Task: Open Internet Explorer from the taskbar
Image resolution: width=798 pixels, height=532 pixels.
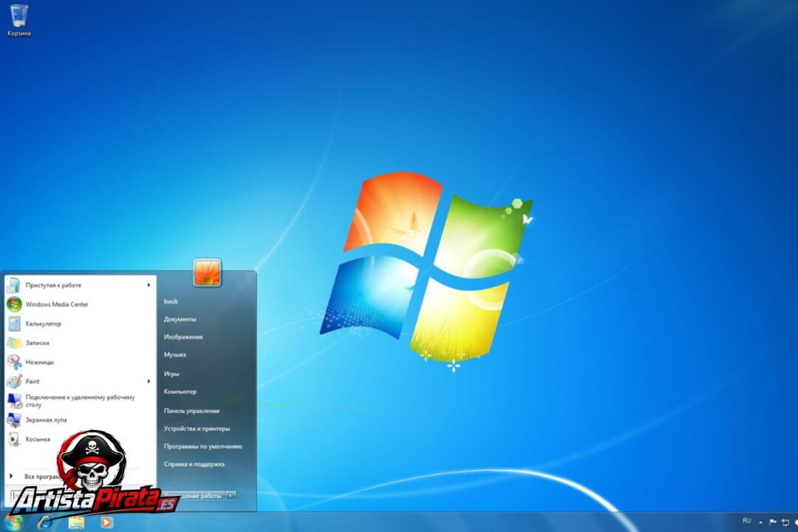Action: click(x=45, y=522)
